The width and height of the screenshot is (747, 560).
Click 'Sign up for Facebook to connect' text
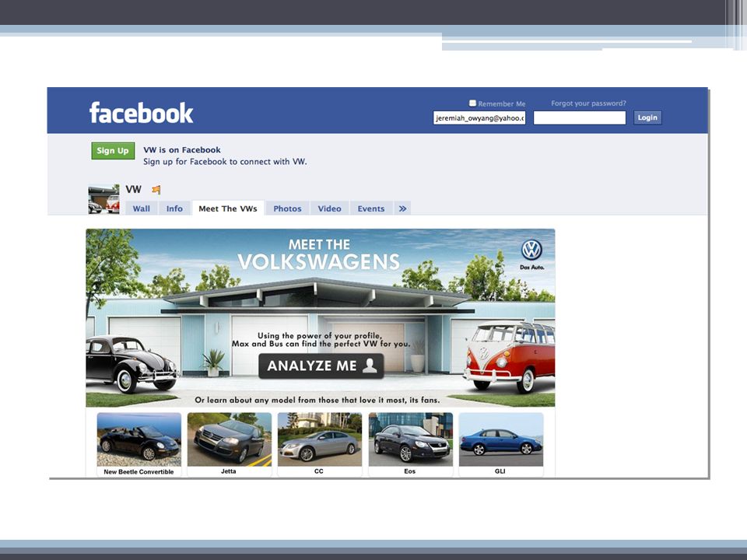(x=225, y=162)
